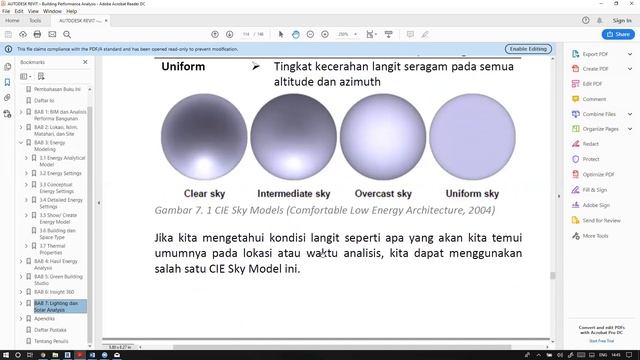Screen dimensions: 640x360
Task: Open the Help question mark icon
Action: [x=586, y=20]
